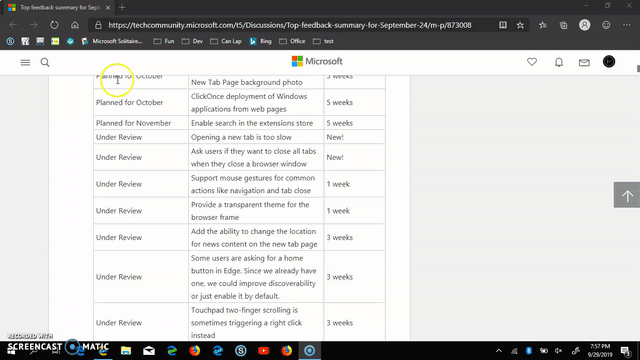
Task: Click the browser refresh button
Action: [54, 25]
